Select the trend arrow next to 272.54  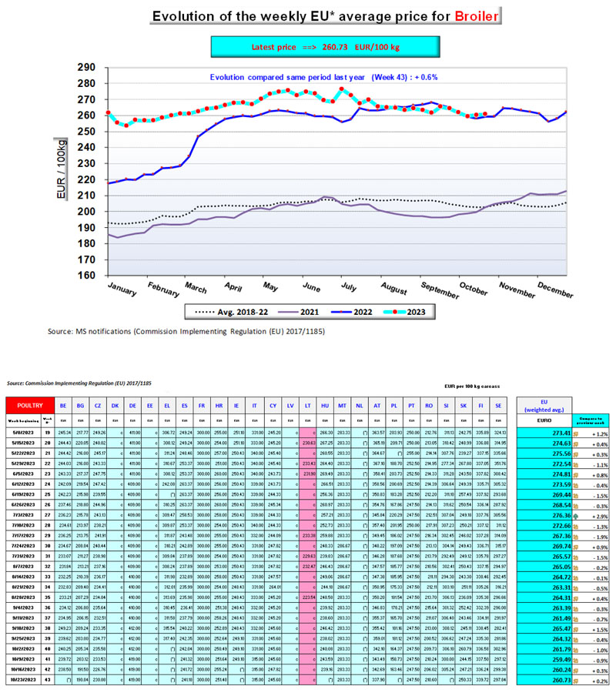[576, 465]
